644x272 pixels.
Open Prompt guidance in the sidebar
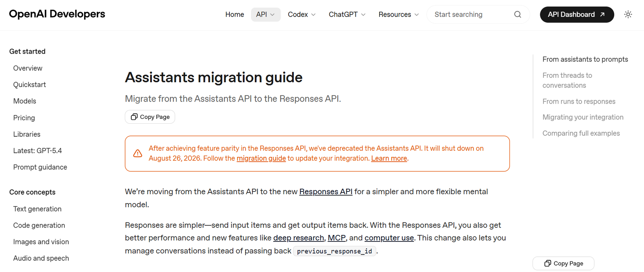click(x=40, y=167)
